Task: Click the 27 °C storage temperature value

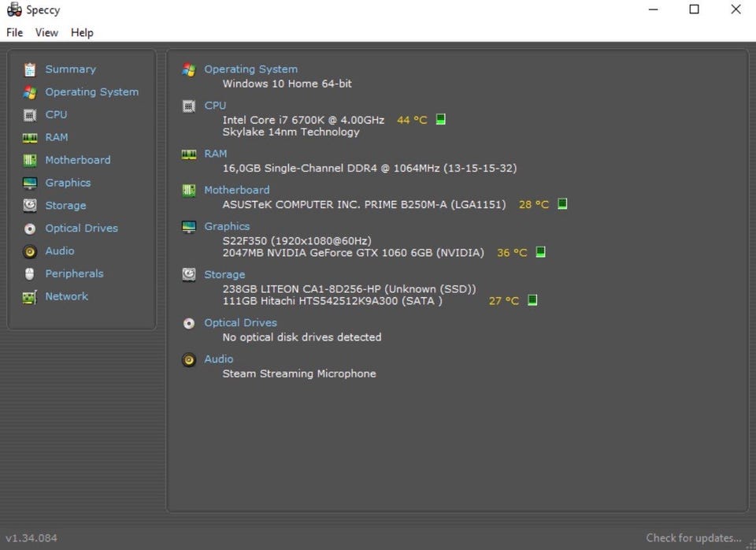Action: click(504, 301)
